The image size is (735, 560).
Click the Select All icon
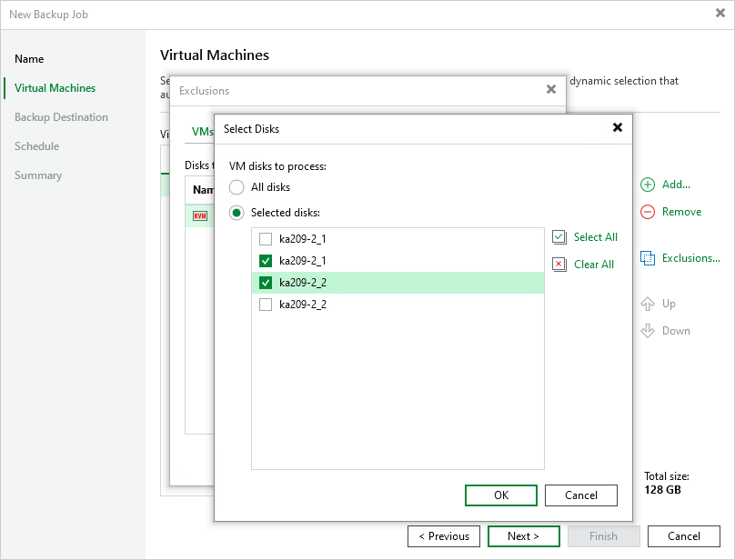(559, 236)
